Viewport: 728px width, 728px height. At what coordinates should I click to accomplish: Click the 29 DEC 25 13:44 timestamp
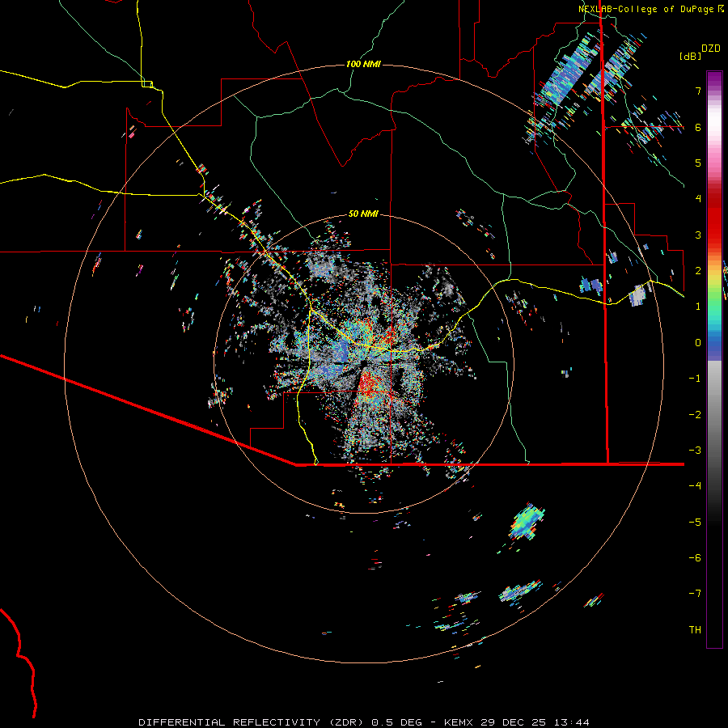(x=535, y=722)
